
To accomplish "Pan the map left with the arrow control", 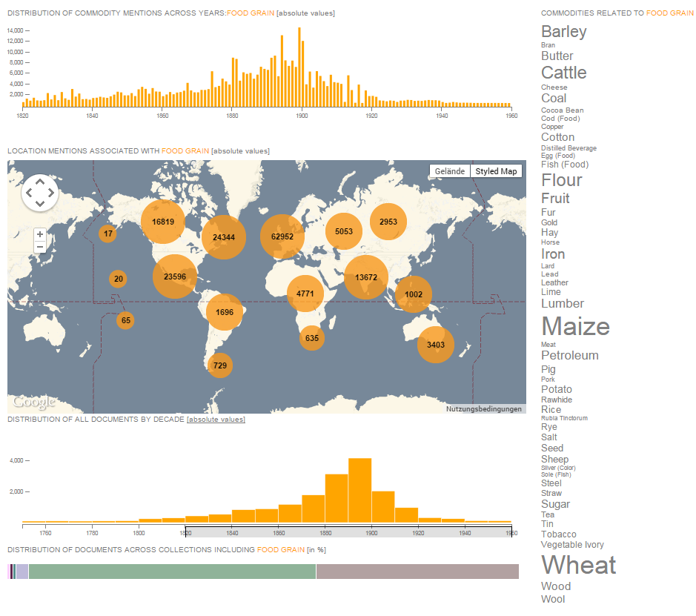I will 29,193.
